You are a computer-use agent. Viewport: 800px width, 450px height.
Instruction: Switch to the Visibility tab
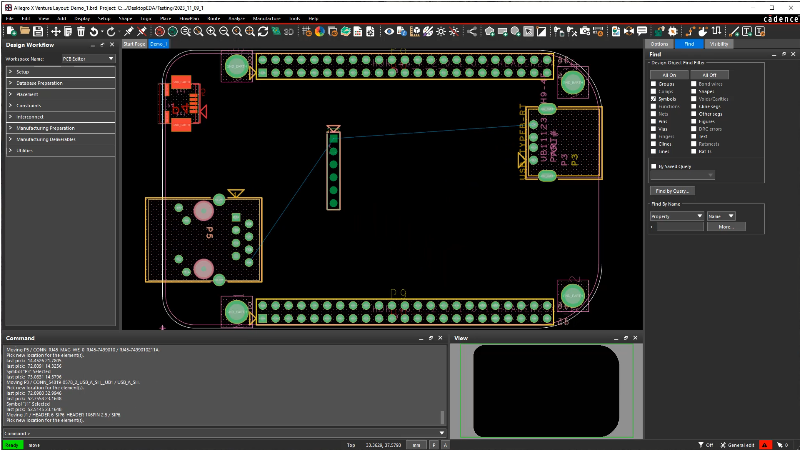pyautogui.click(x=718, y=44)
